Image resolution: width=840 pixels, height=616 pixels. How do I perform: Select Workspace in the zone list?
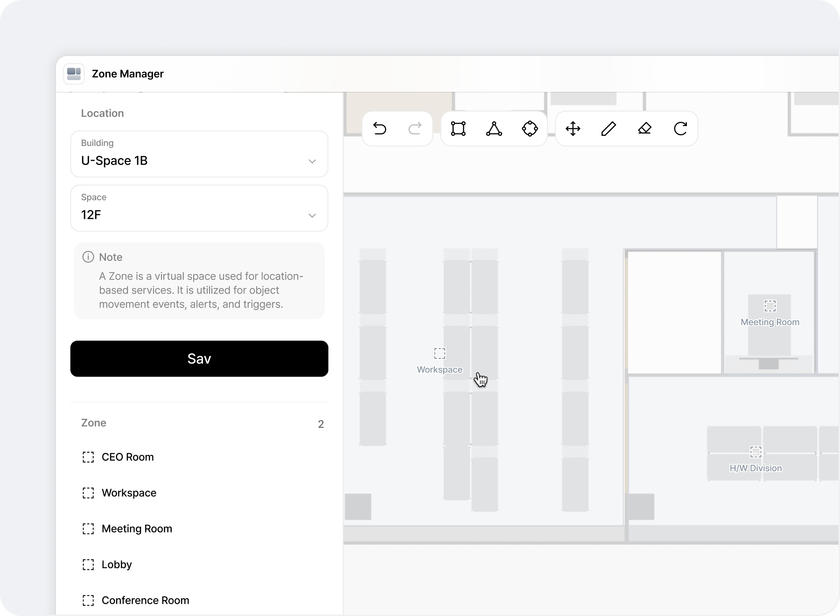pyautogui.click(x=128, y=493)
